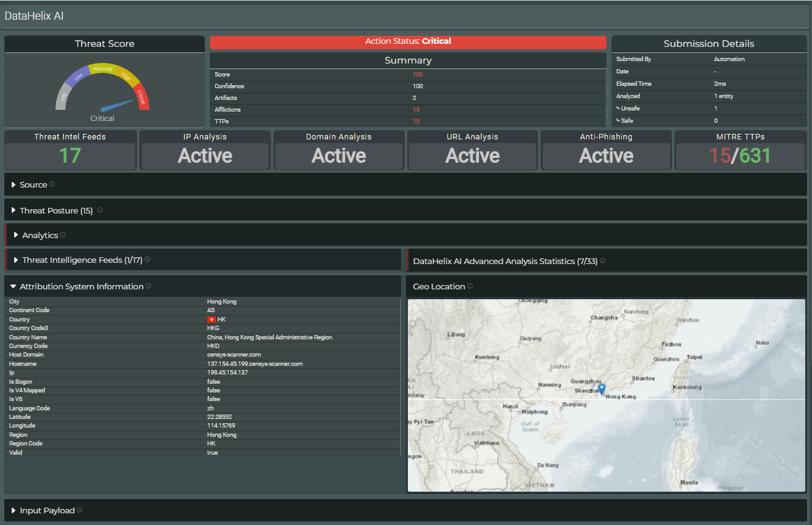Click info icon after Threat Intelligence Feeds
The image size is (812, 525).
147,259
